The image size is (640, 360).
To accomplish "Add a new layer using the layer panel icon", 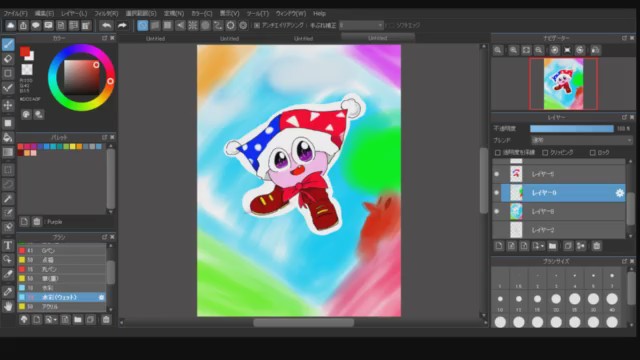I will (x=499, y=246).
